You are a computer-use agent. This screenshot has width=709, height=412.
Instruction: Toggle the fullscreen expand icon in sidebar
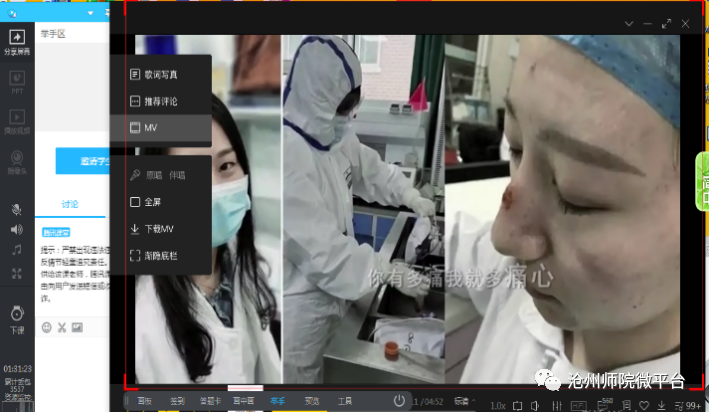pyautogui.click(x=16, y=272)
